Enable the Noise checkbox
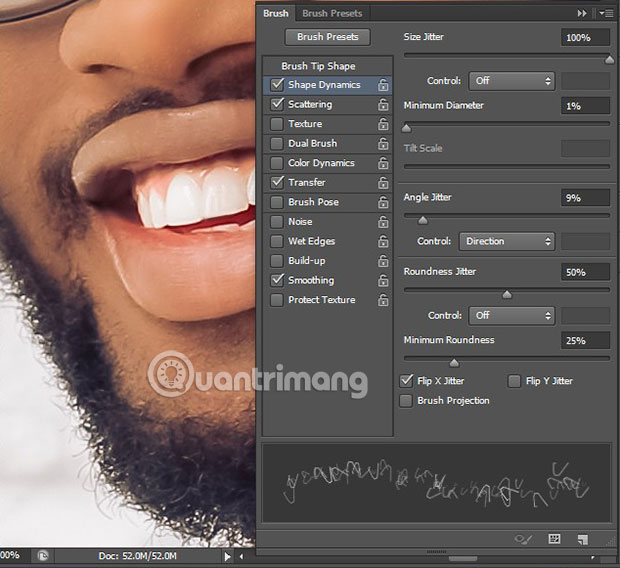 tap(277, 222)
